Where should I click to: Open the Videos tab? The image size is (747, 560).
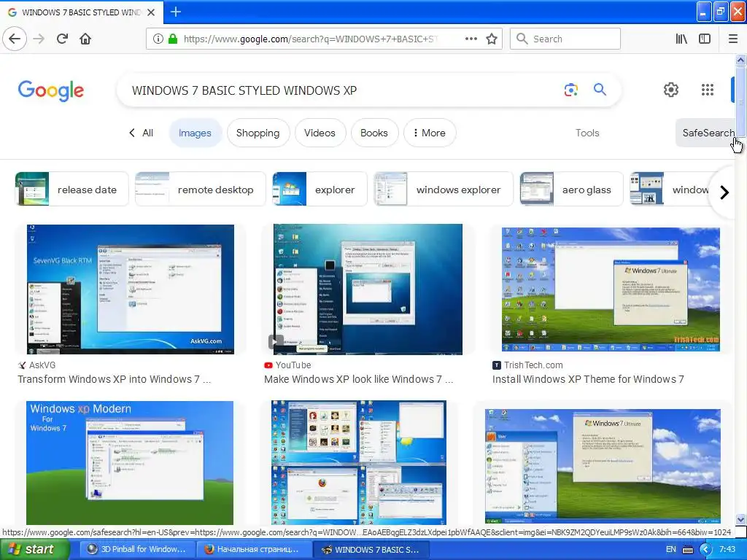tap(320, 133)
